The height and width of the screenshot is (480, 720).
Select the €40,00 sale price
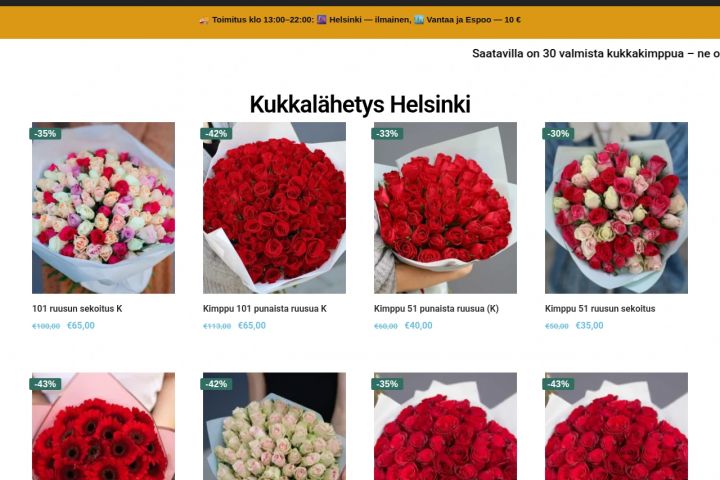pos(418,326)
